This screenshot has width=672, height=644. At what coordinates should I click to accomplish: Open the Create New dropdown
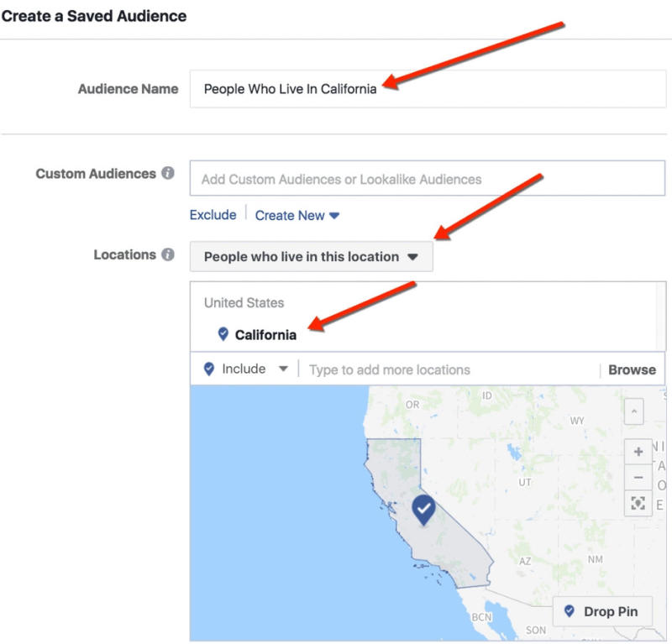coord(297,215)
